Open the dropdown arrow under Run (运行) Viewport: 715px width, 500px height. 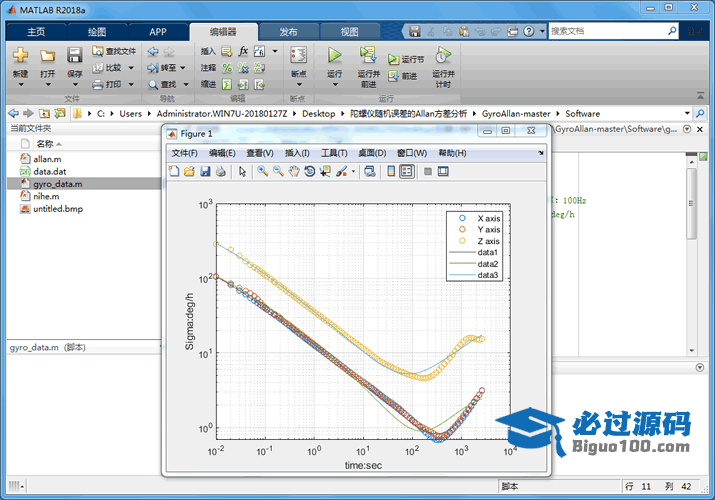pos(335,85)
